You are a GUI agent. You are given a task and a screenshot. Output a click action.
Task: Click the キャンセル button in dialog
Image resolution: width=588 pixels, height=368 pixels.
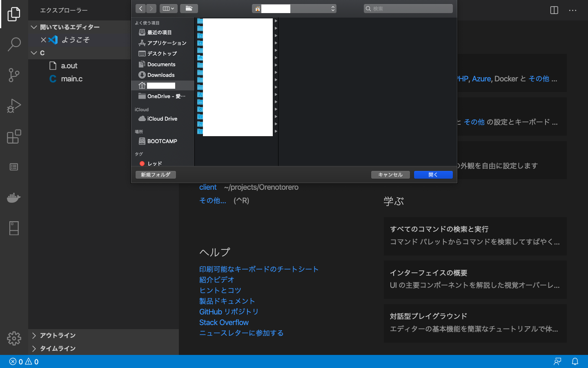coord(390,175)
